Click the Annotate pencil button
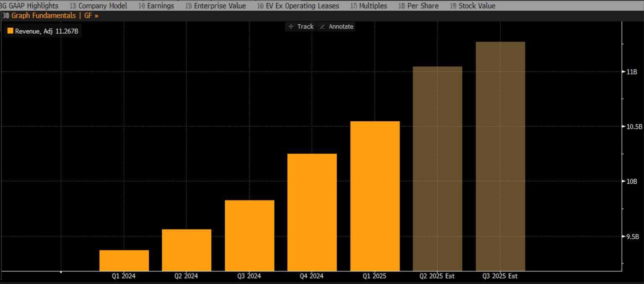The width and height of the screenshot is (644, 284). [336, 26]
